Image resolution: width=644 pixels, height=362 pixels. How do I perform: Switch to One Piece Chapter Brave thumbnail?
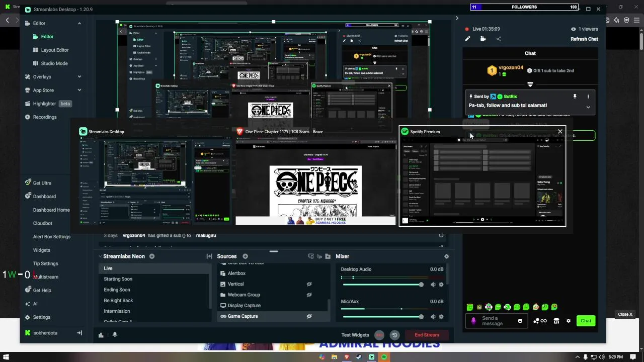(315, 176)
